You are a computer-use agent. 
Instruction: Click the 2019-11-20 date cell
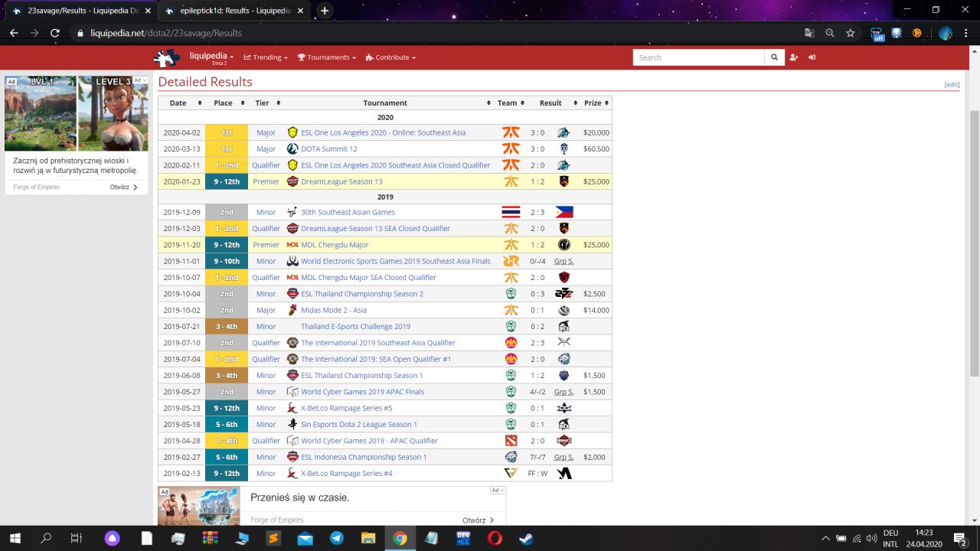[181, 245]
